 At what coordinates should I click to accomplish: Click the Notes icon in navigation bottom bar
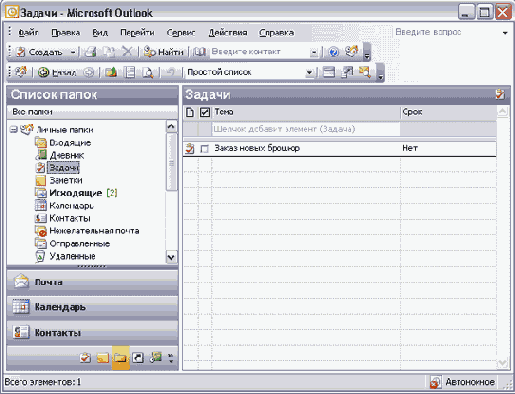pyautogui.click(x=103, y=358)
